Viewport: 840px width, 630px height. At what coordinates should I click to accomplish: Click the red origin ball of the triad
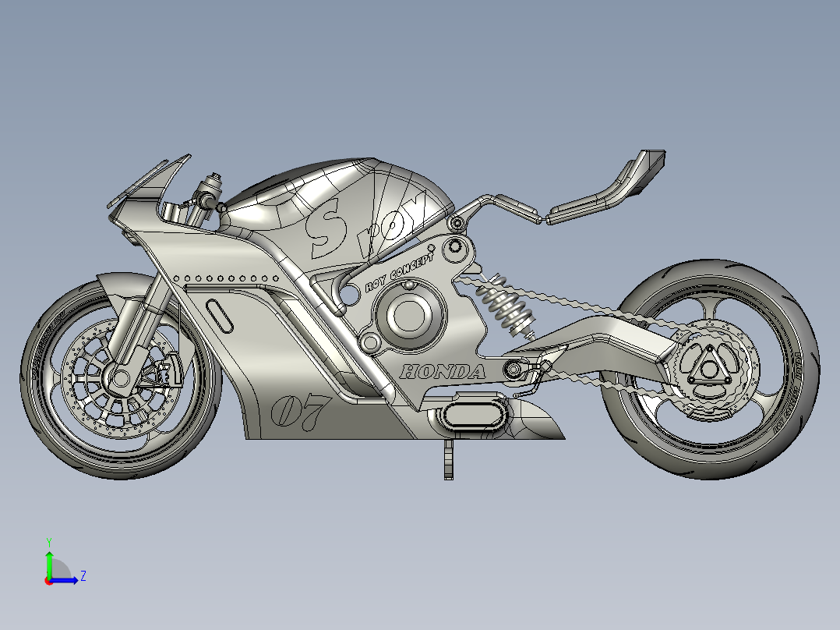pos(49,581)
